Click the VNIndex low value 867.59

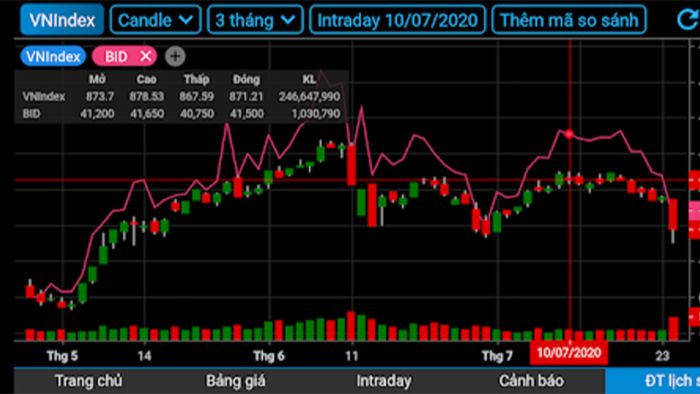[x=196, y=96]
